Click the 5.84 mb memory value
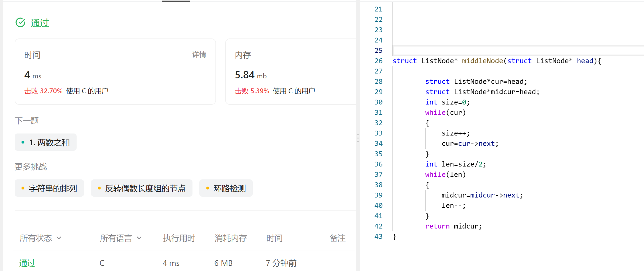This screenshot has width=644, height=271. [x=251, y=75]
